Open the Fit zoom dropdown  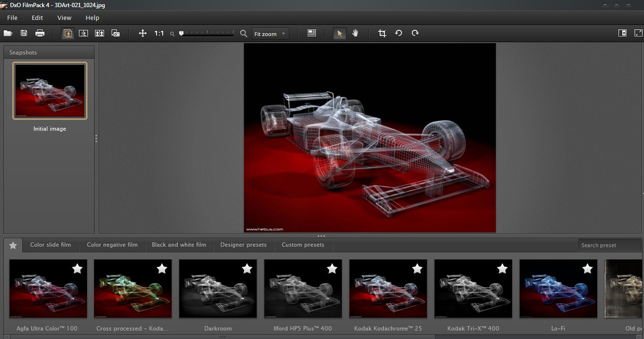click(270, 34)
